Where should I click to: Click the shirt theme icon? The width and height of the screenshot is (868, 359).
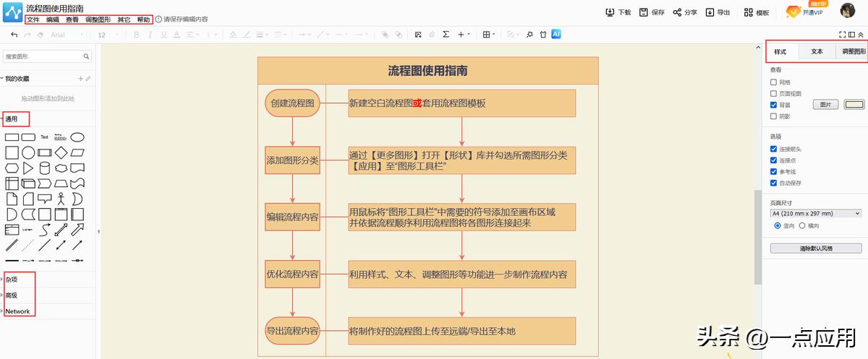pos(542,34)
